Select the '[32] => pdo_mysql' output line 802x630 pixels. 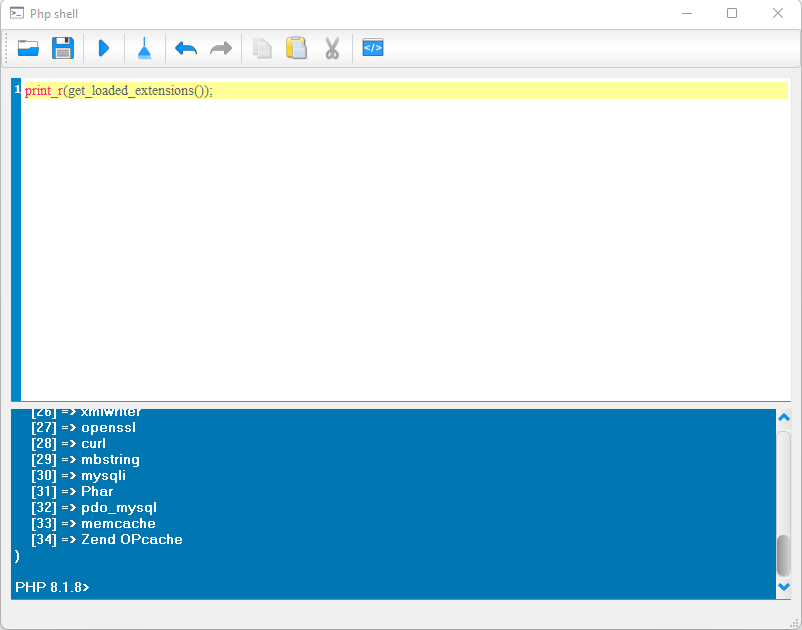(x=94, y=507)
